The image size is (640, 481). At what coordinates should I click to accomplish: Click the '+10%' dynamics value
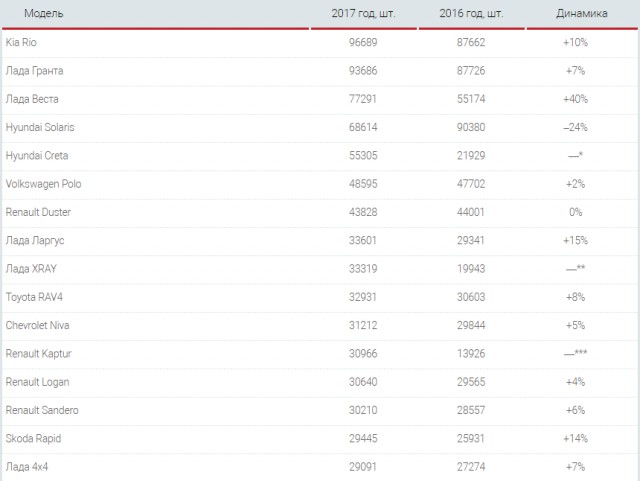pyautogui.click(x=576, y=42)
